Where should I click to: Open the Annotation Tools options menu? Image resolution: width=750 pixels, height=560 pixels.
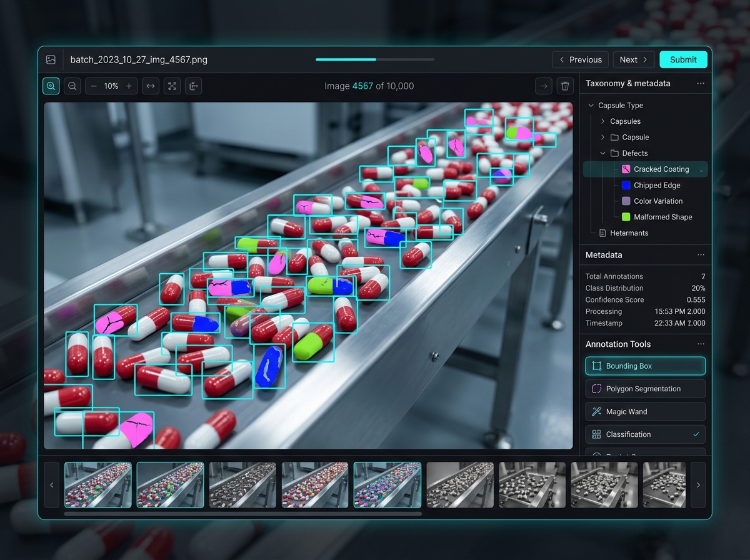click(701, 344)
